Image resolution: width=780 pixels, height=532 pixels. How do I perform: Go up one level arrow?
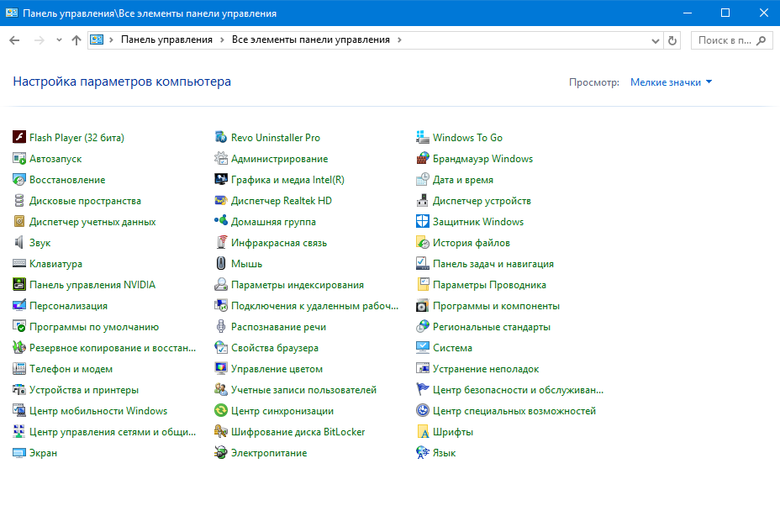click(x=76, y=40)
